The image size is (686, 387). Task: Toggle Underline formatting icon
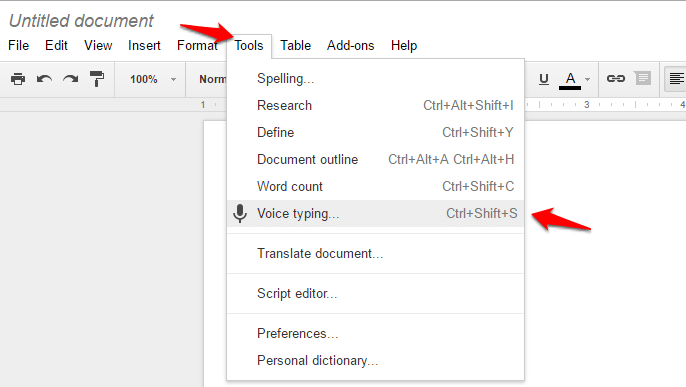[x=544, y=79]
